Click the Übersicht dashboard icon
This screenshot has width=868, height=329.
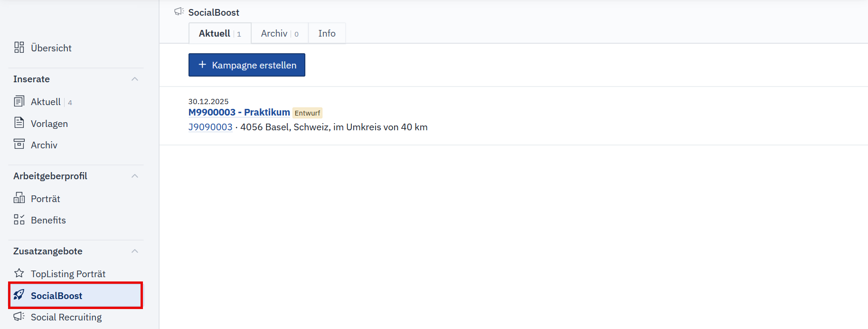19,48
